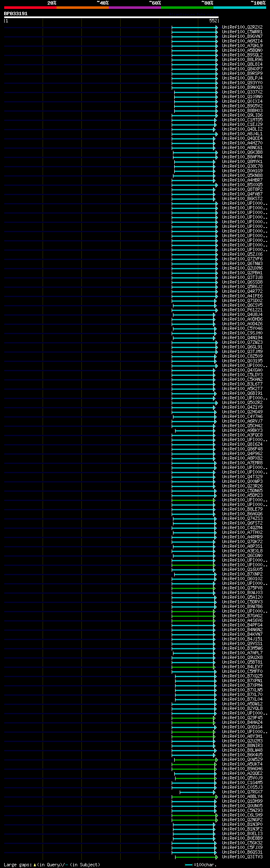This screenshot has height=868, width=270.
Task: Click the red ~20% identity legend segment
Action: pos(30,8)
